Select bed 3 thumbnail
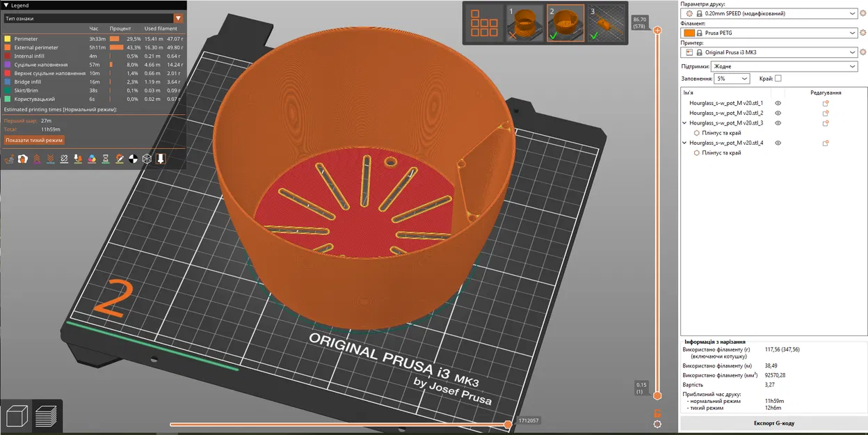Screen dimensions: 868x435 click(x=606, y=23)
